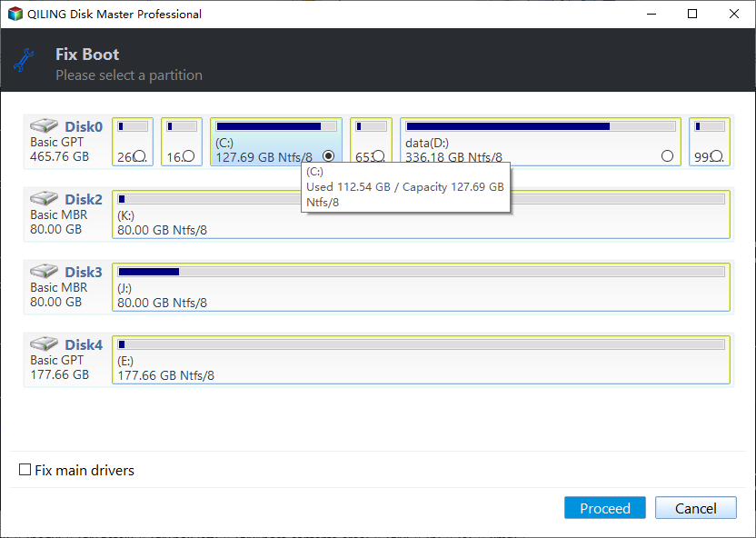The height and width of the screenshot is (538, 756).
Task: Click the 465.76 GB size text
Action: [x=59, y=156]
